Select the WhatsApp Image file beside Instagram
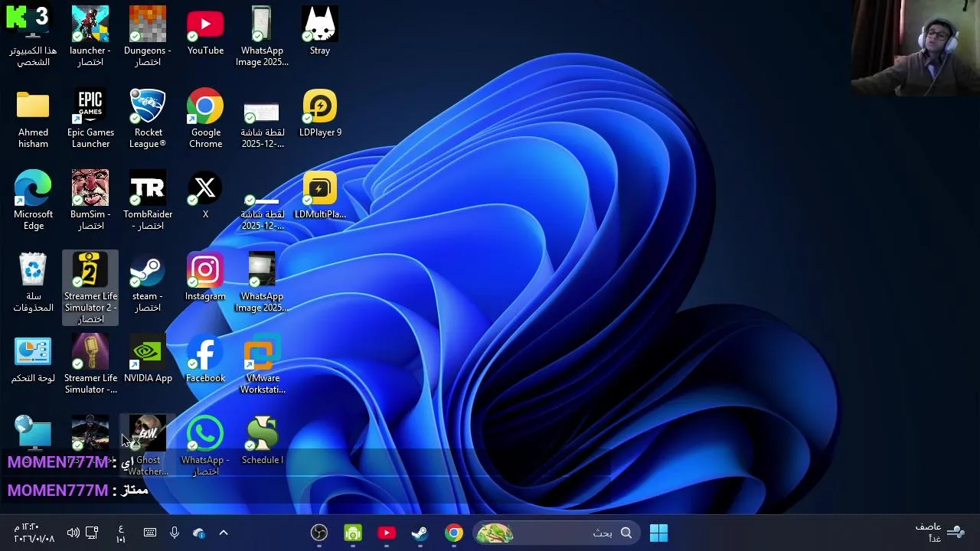This screenshot has width=980, height=551. 262,282
